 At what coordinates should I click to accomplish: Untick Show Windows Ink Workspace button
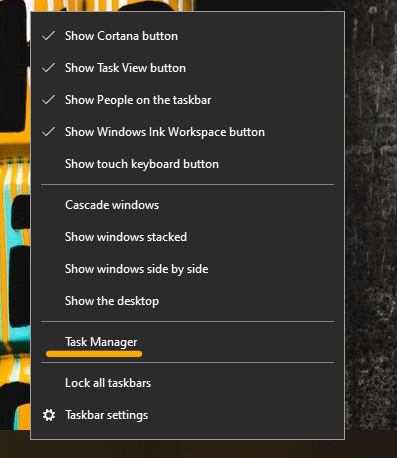click(187, 132)
